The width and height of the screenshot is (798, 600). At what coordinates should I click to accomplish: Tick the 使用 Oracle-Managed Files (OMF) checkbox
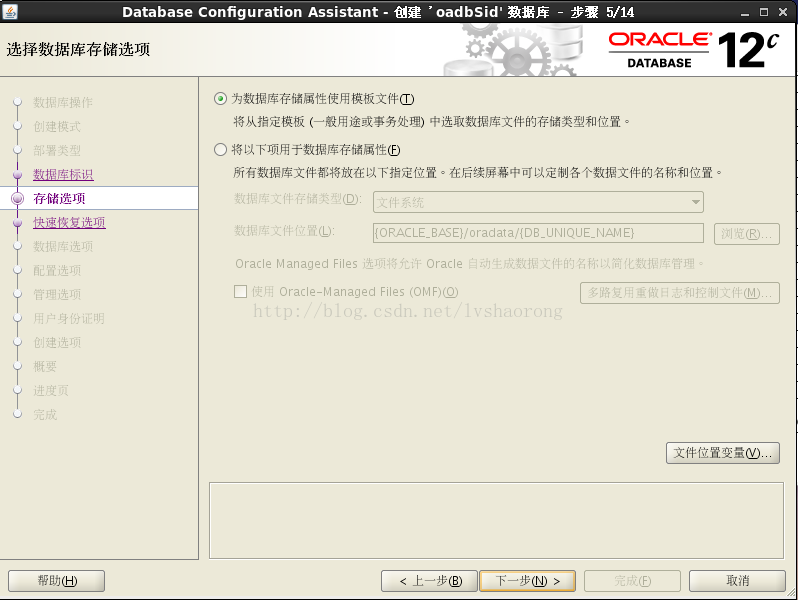(240, 292)
